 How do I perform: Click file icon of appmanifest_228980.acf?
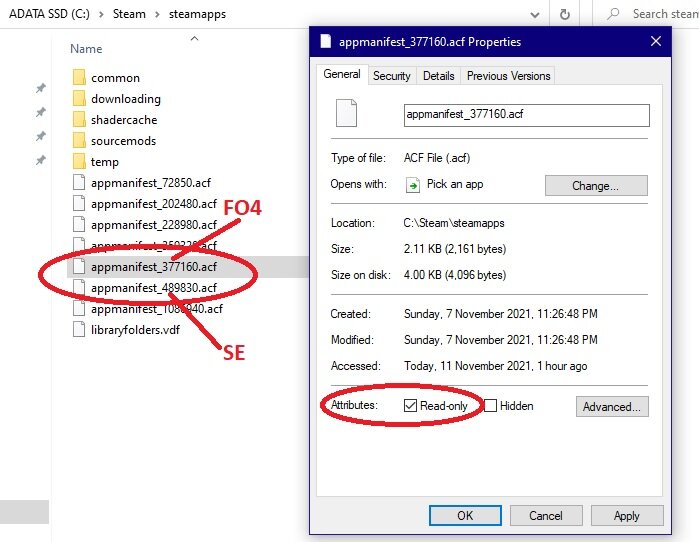(79, 224)
